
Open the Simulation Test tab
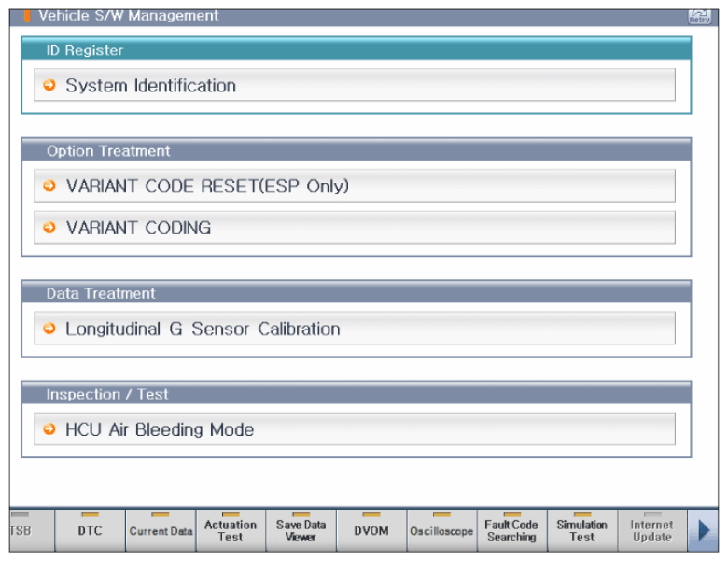582,530
